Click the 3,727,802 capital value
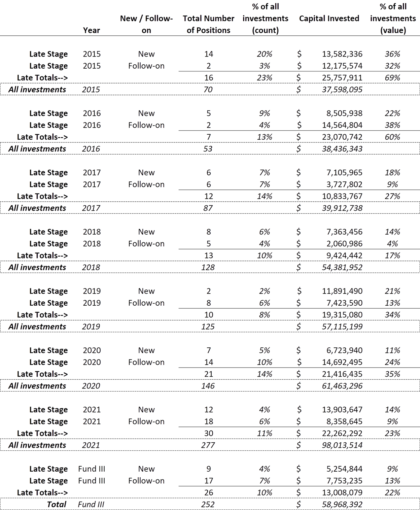Screen dimensions: 420x510 pos(345,184)
